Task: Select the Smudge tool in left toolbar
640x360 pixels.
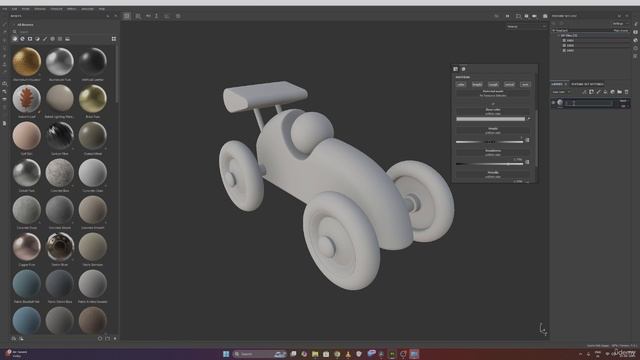Action: tap(4, 56)
